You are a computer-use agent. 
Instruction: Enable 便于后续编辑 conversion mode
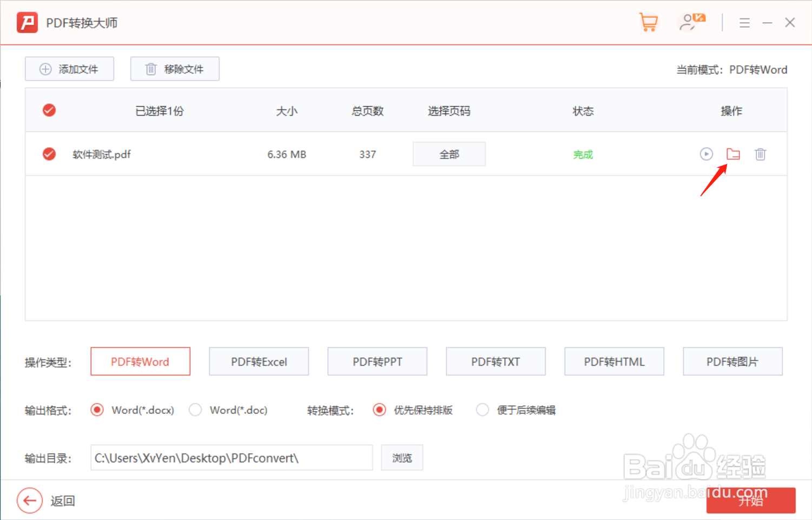pyautogui.click(x=482, y=410)
